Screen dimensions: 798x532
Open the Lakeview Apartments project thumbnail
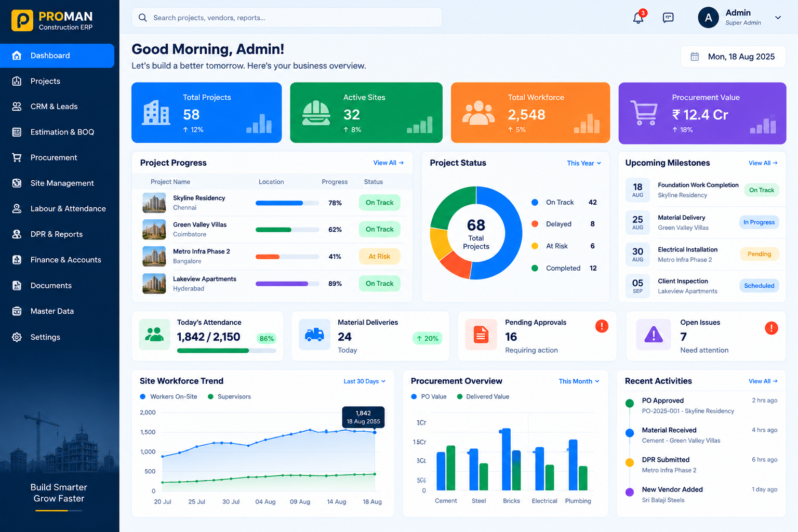coord(154,284)
